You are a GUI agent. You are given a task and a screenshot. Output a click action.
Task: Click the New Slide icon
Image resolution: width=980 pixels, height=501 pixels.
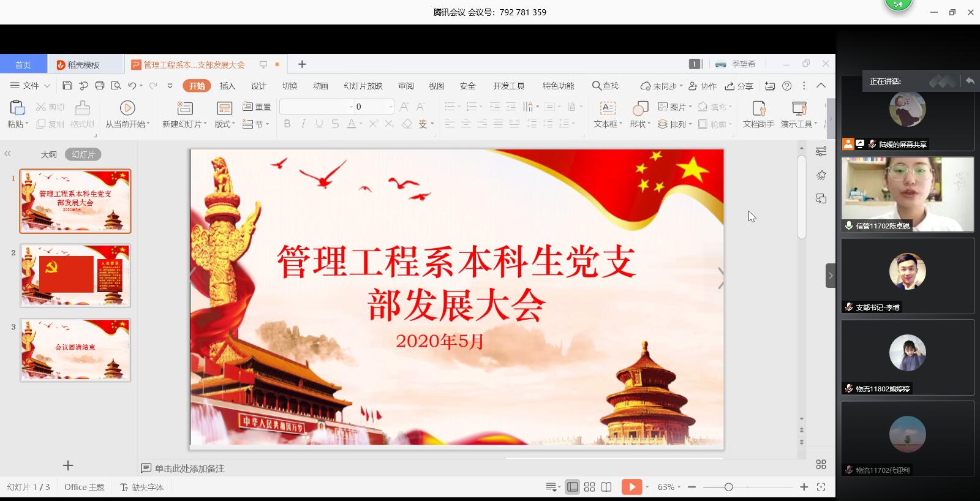184,108
